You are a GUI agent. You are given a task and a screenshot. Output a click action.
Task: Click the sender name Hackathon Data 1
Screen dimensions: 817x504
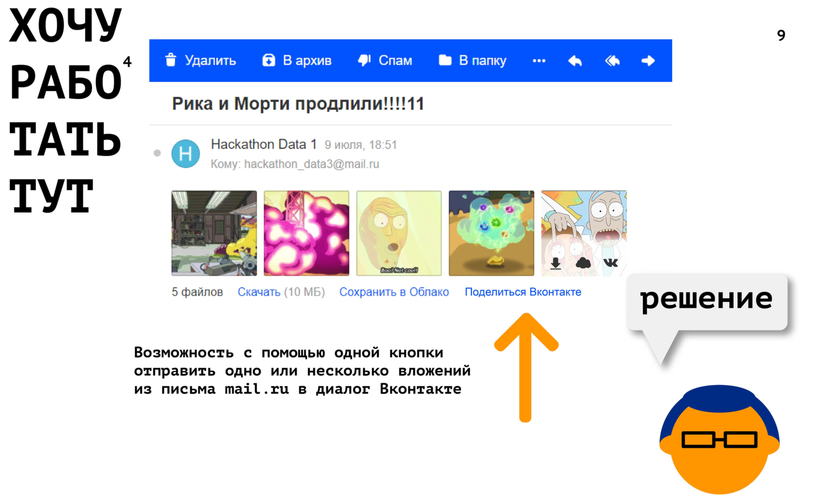(264, 144)
